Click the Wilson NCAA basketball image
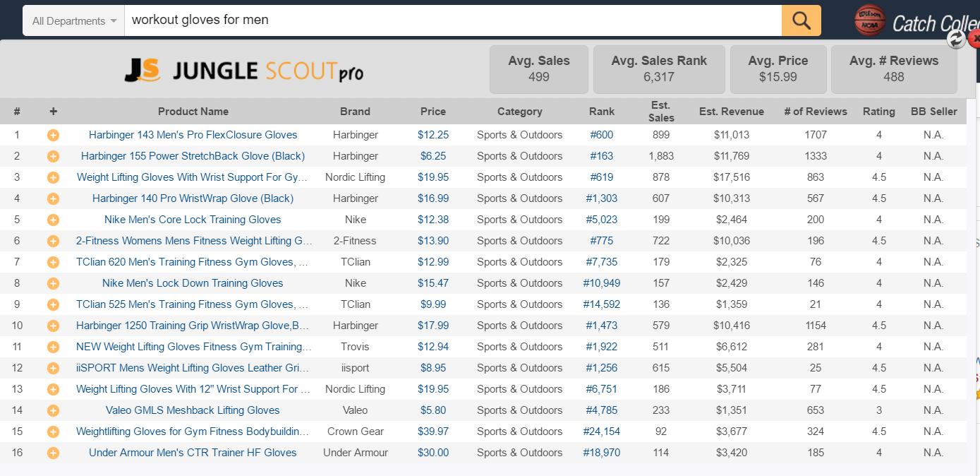Image resolution: width=980 pixels, height=476 pixels. (869, 20)
